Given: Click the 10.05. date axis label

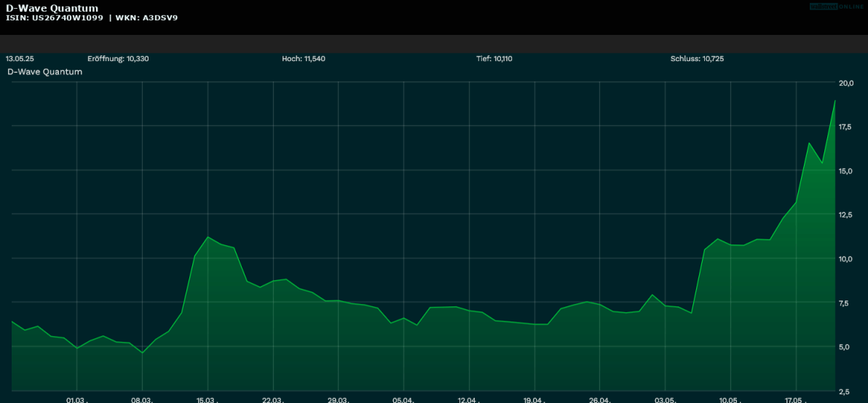Looking at the screenshot, I should [x=730, y=400].
